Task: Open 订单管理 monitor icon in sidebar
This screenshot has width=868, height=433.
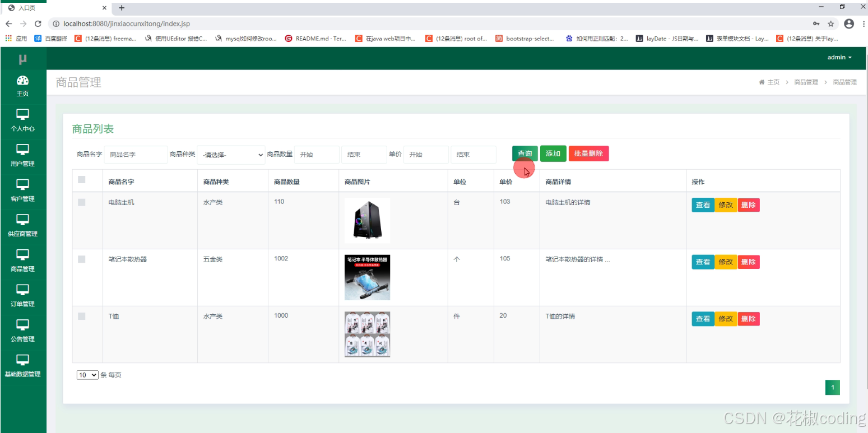Action: (23, 290)
